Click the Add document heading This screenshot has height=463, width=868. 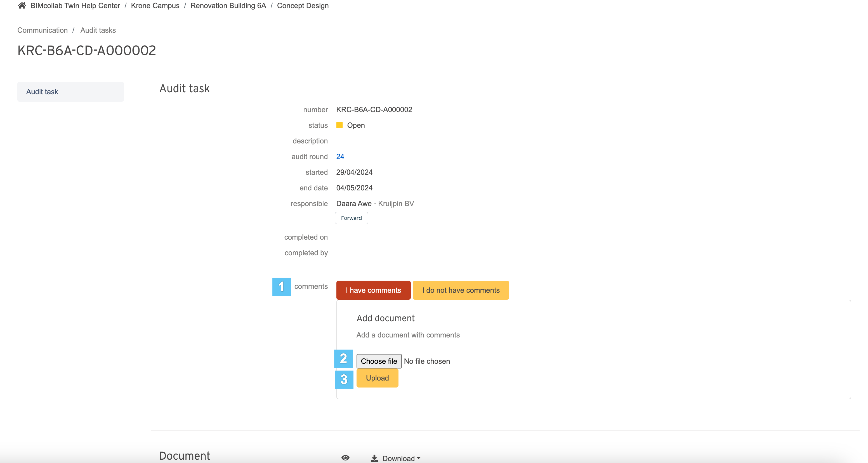click(385, 318)
